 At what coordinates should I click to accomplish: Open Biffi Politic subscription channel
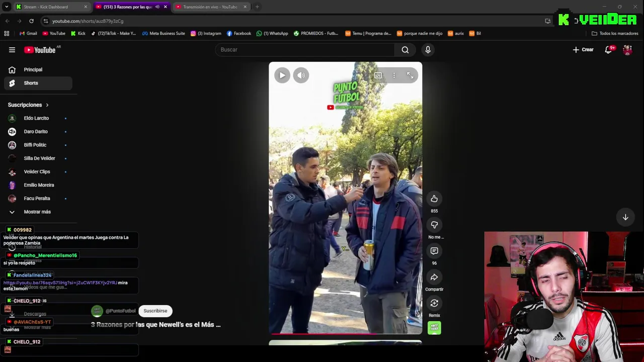[x=38, y=145]
